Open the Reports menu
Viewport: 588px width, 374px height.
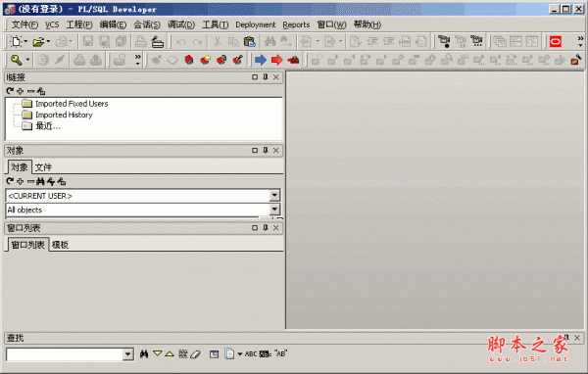pyautogui.click(x=296, y=24)
